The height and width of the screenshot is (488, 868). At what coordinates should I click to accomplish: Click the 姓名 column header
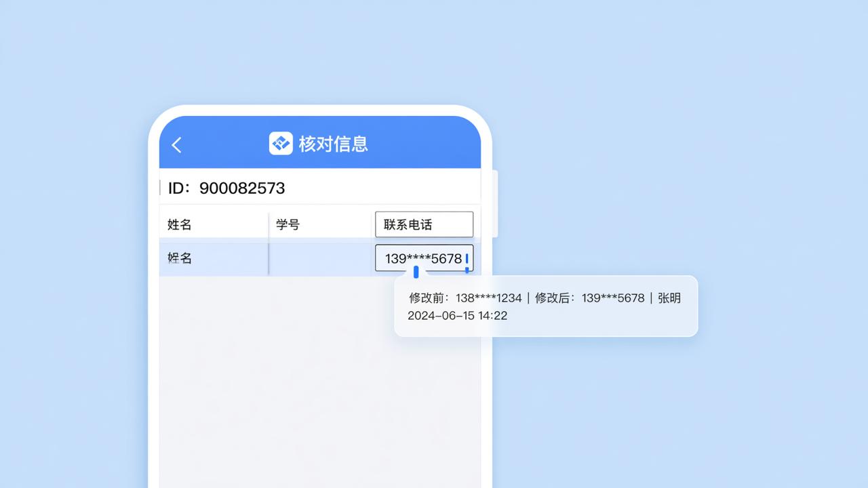click(180, 225)
